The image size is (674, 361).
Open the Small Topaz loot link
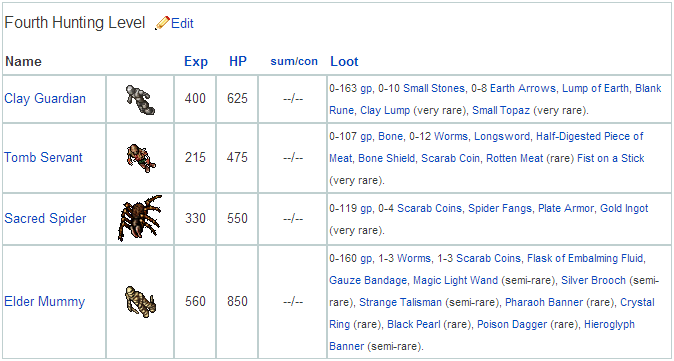501,110
